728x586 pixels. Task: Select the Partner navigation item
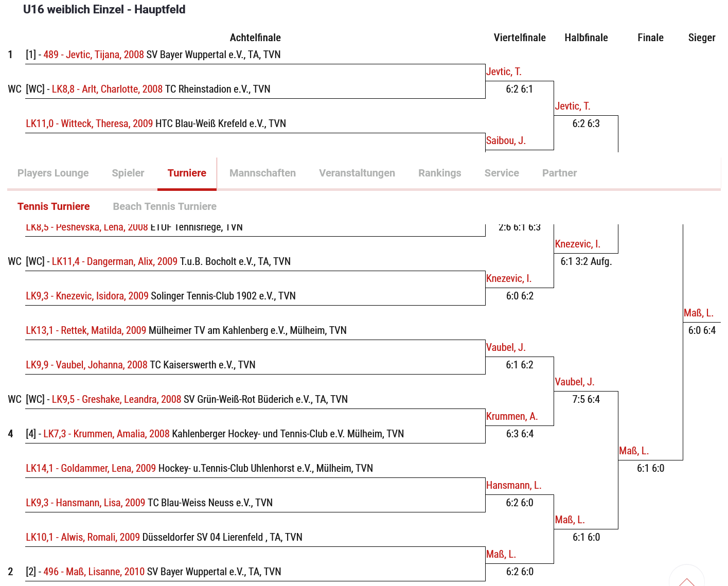pos(559,173)
